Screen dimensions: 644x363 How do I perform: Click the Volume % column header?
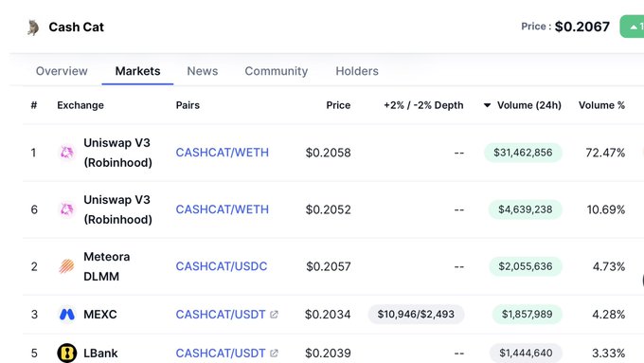(601, 105)
